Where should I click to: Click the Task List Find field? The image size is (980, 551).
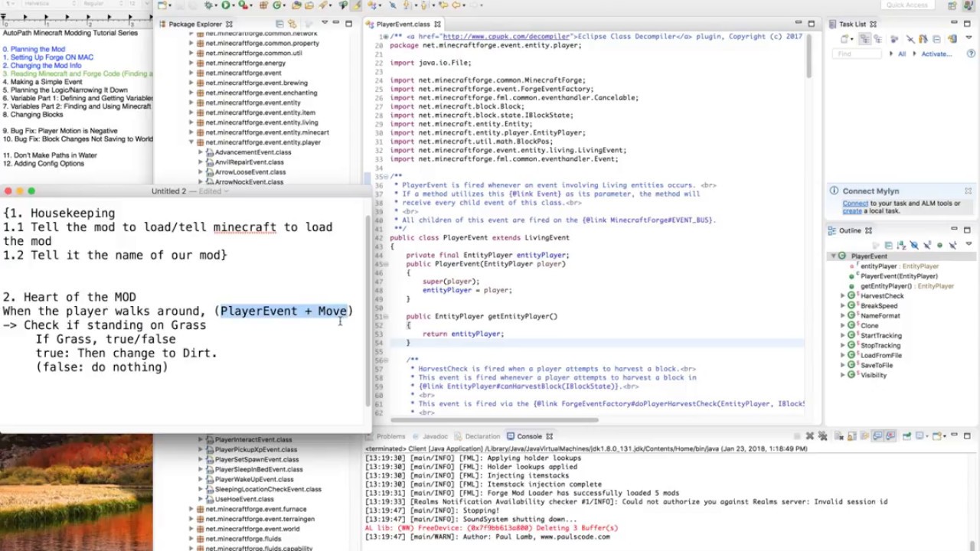858,54
